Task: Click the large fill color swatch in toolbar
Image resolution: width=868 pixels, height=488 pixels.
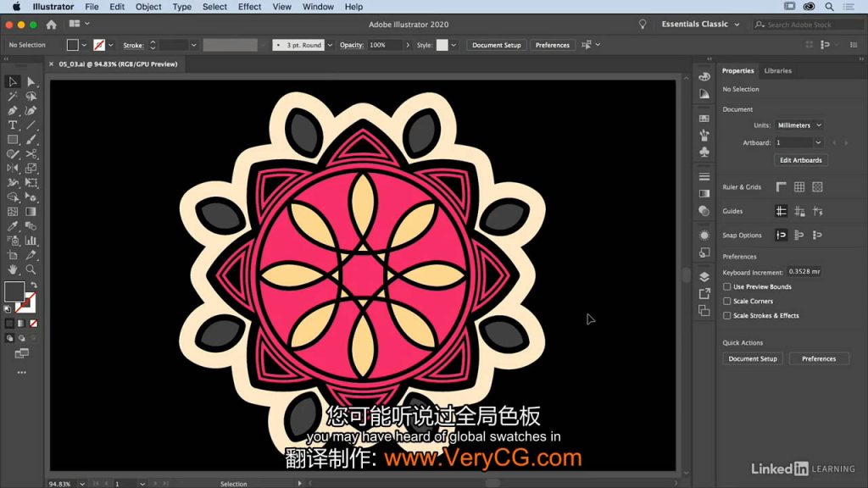Action: click(14, 292)
